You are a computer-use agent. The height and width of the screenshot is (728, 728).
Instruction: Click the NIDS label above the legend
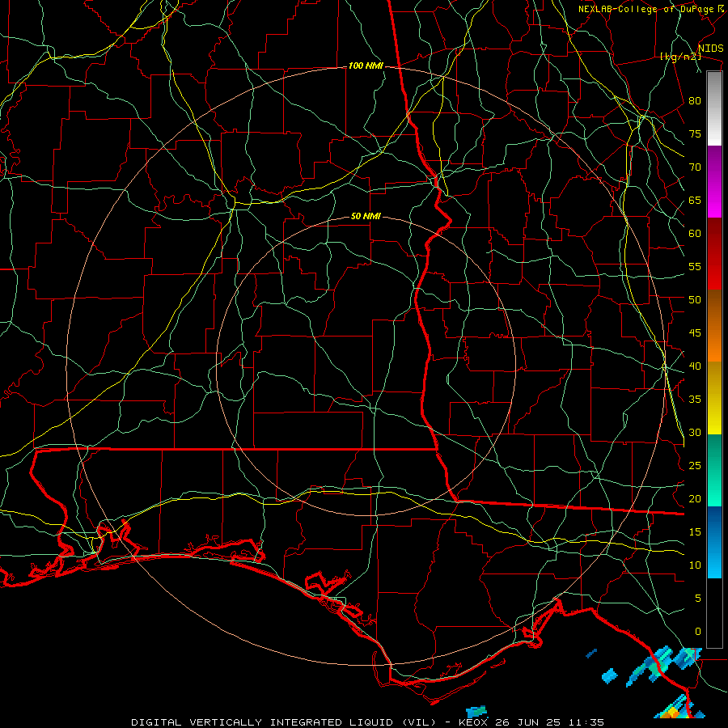click(x=710, y=49)
